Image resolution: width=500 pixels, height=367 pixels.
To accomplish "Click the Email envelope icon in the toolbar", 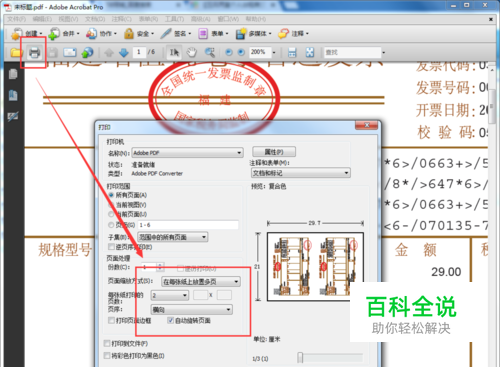I will click(x=70, y=52).
